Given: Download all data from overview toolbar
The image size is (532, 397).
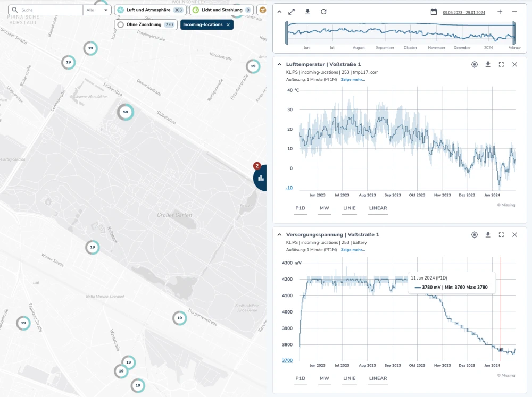Looking at the screenshot, I should point(307,12).
